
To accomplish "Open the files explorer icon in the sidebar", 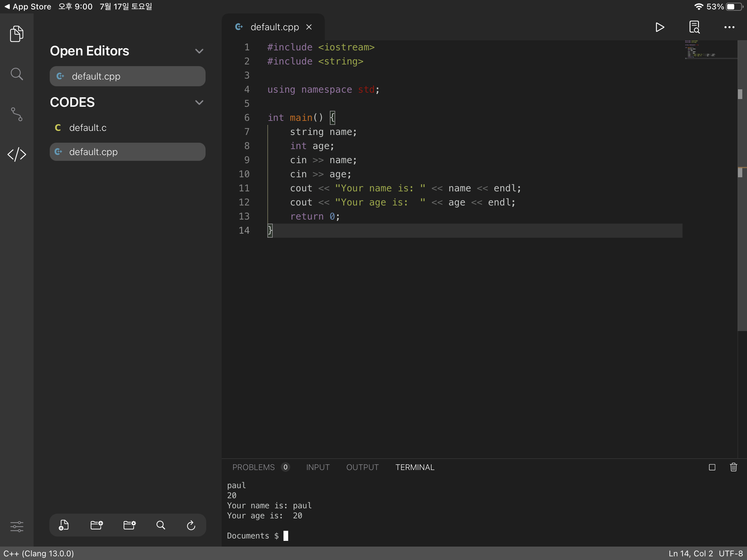I will tap(16, 34).
